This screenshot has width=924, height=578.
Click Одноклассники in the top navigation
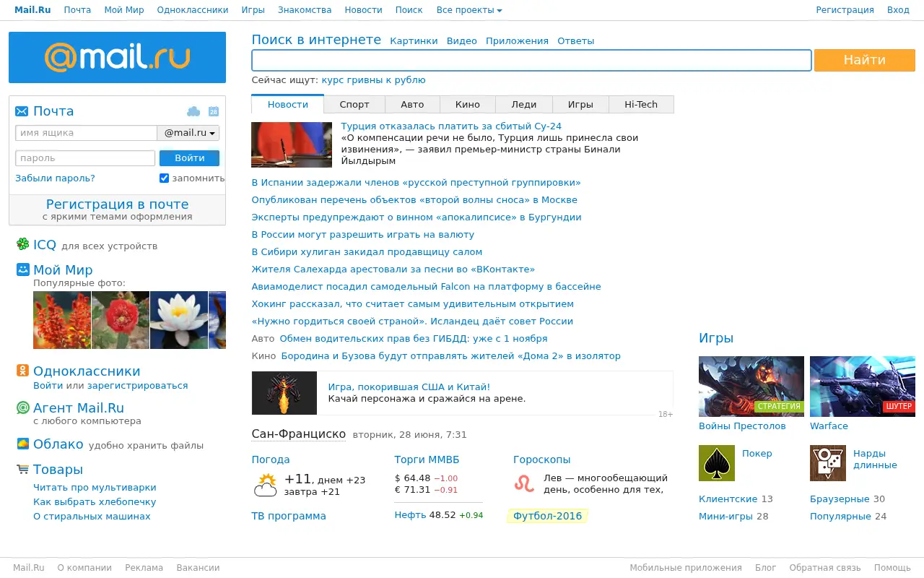click(193, 10)
